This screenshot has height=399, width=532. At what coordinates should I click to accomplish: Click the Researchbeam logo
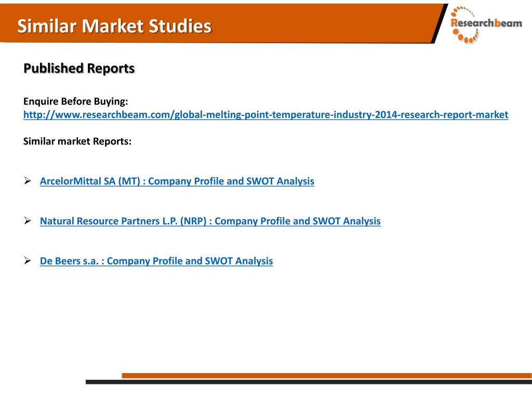[x=486, y=24]
